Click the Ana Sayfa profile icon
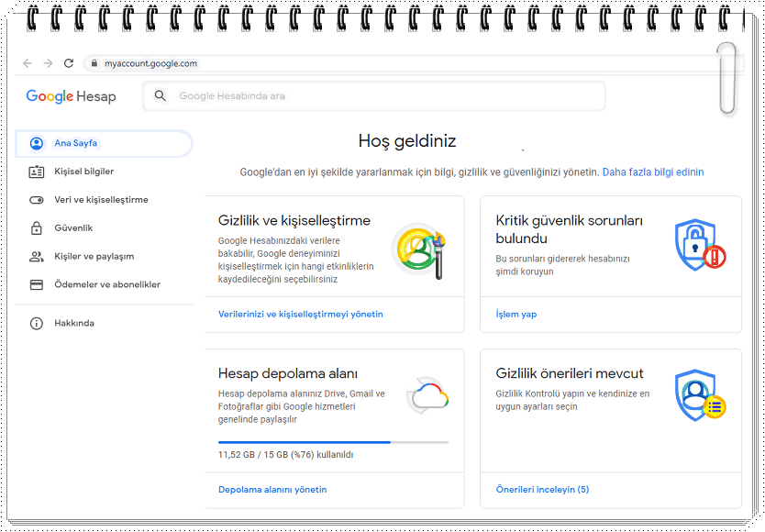 click(x=37, y=143)
